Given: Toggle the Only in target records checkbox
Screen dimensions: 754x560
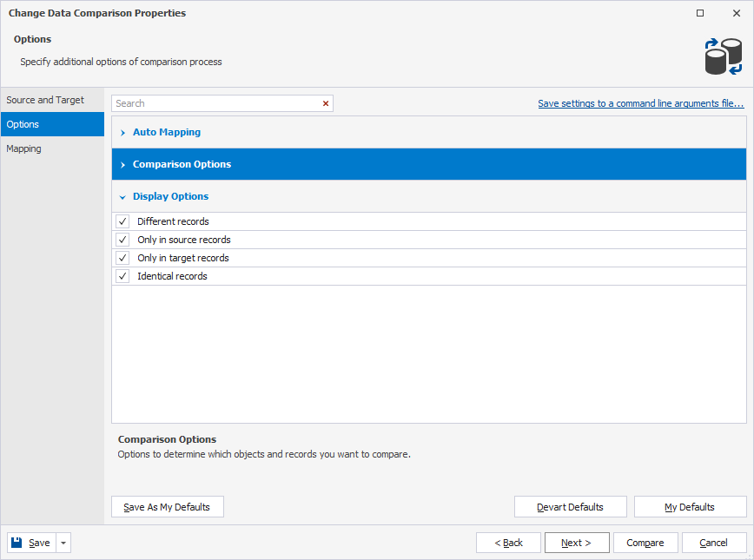Looking at the screenshot, I should pos(122,258).
